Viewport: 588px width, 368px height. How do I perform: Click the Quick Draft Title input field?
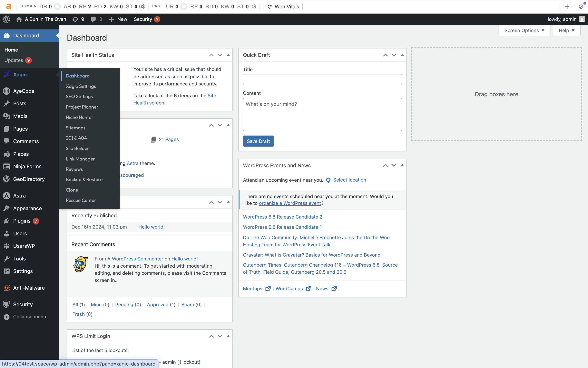(322, 80)
